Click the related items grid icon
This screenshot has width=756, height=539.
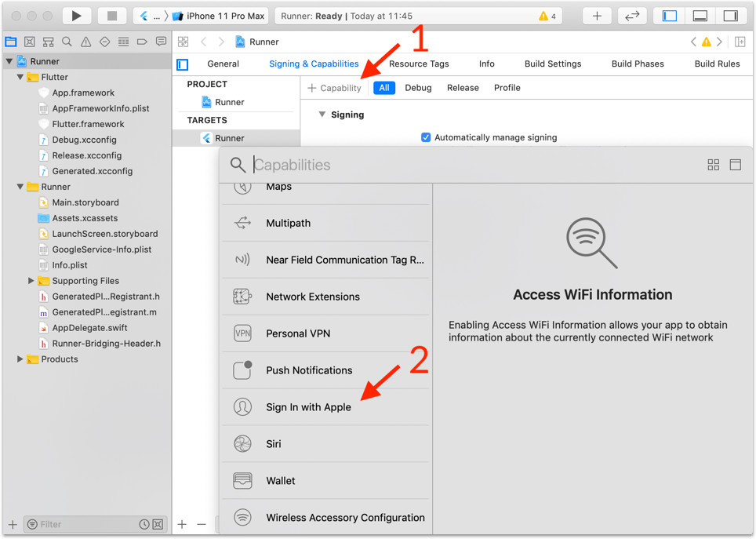pos(184,42)
